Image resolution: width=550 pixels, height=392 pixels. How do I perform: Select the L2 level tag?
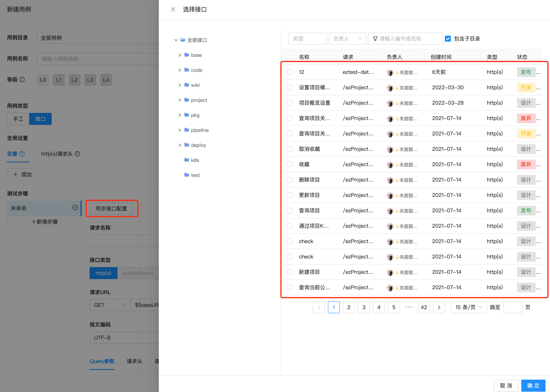(74, 80)
